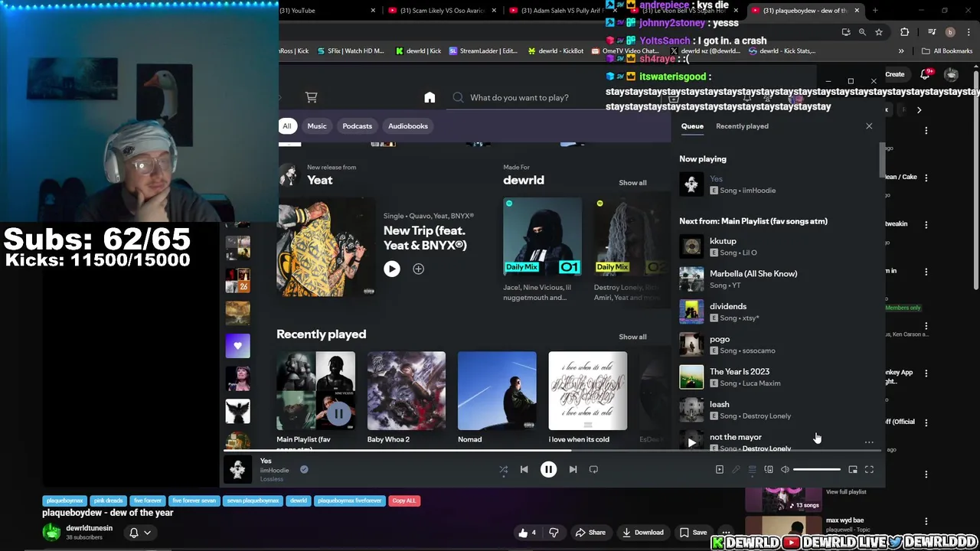Open YouTube notifications bell in top bar
Viewport: 980px width, 551px height.
point(925,74)
